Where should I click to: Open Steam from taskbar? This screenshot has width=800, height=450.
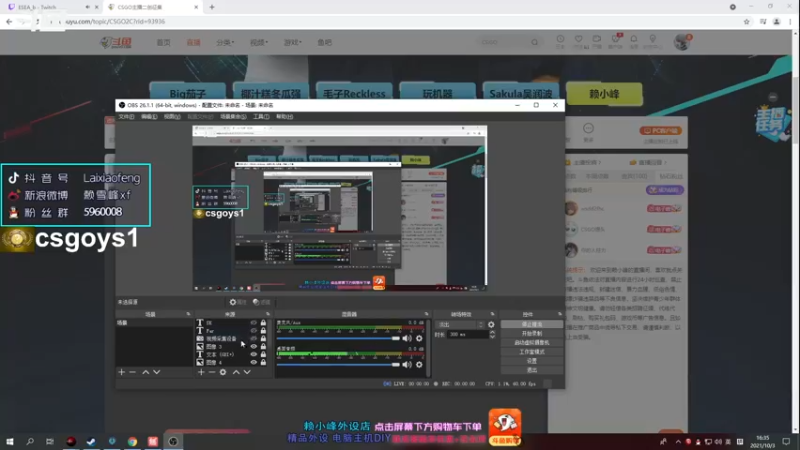[x=91, y=441]
